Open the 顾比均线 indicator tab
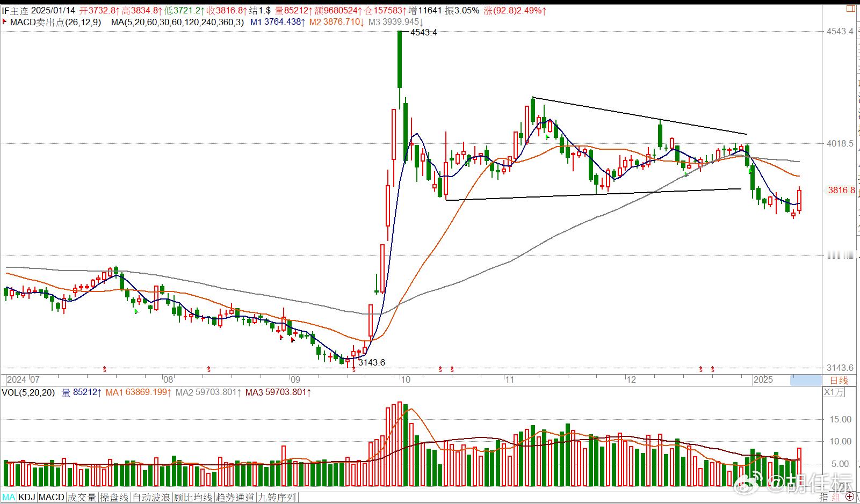Image resolution: width=860 pixels, height=504 pixels. [193, 498]
